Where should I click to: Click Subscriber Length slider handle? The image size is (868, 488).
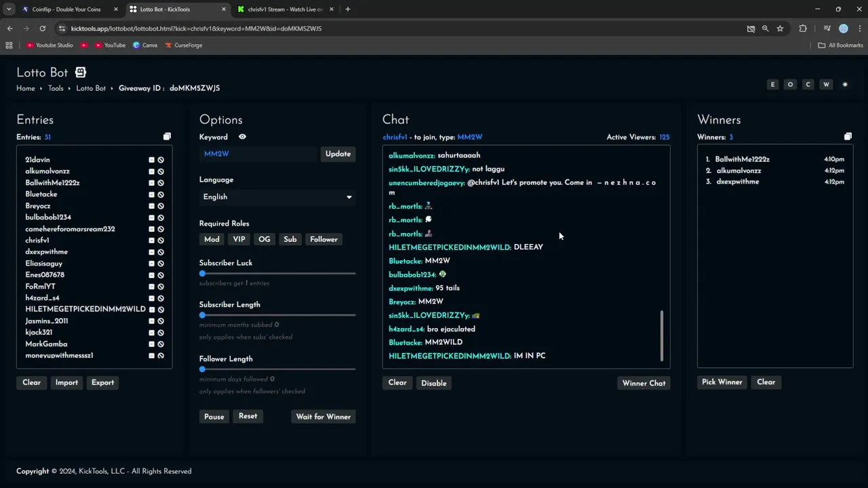click(202, 315)
